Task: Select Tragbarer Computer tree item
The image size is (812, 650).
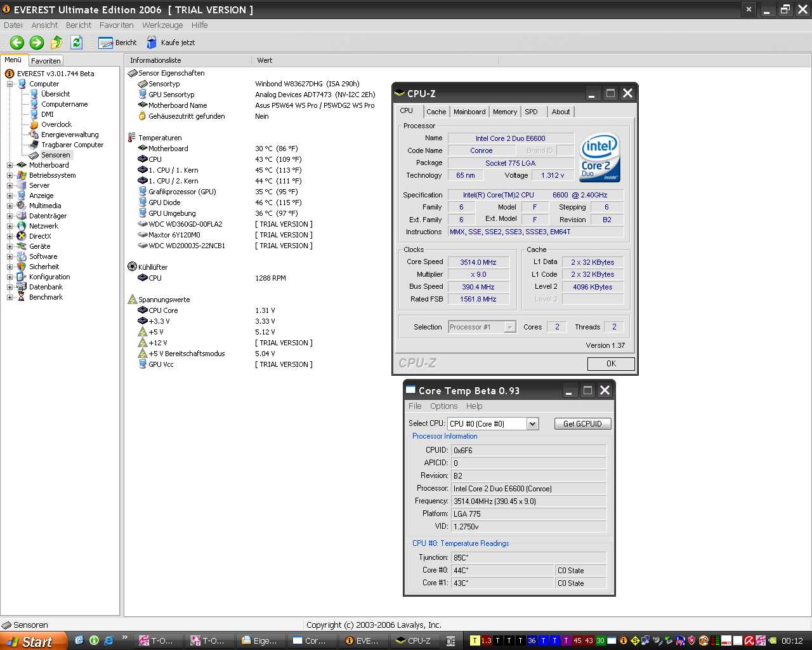Action: [x=72, y=145]
